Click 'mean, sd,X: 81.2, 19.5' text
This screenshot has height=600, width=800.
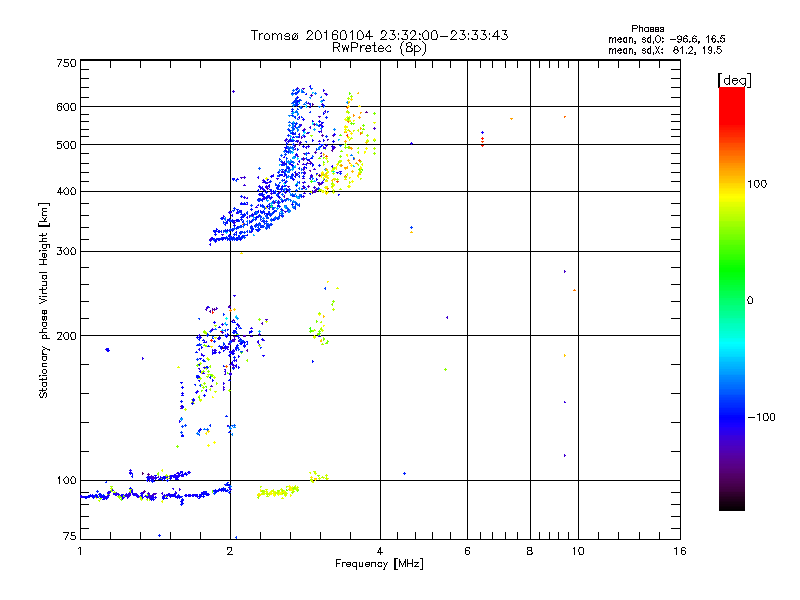pyautogui.click(x=665, y=50)
